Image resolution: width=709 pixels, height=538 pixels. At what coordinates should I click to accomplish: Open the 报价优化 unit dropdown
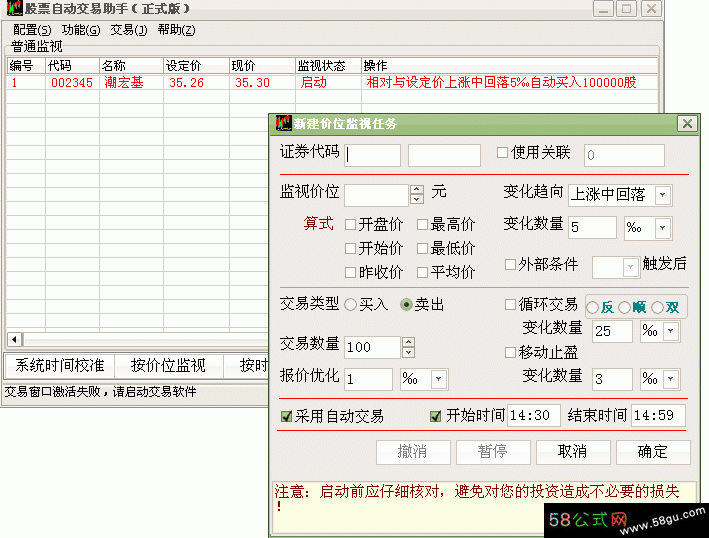[438, 379]
